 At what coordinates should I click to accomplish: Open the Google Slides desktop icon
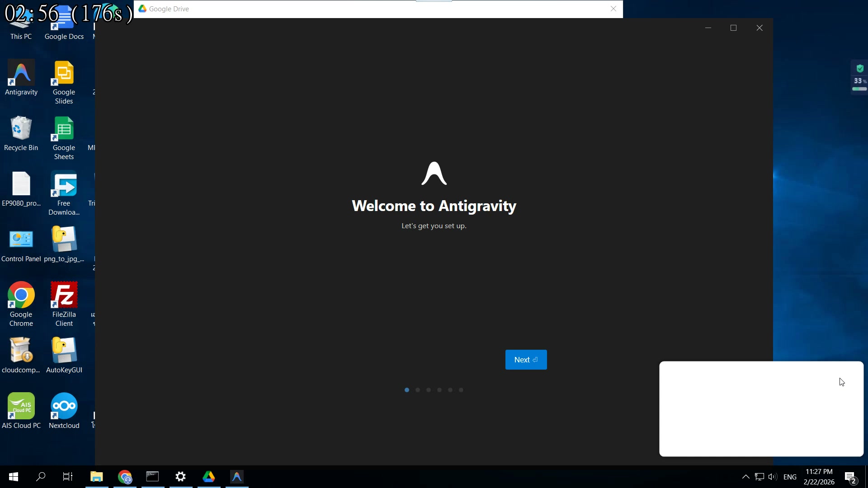[x=64, y=82]
